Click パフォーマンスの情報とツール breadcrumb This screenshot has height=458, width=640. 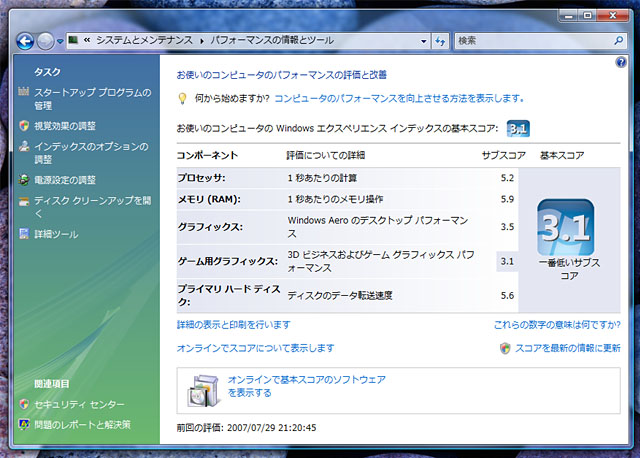click(272, 40)
